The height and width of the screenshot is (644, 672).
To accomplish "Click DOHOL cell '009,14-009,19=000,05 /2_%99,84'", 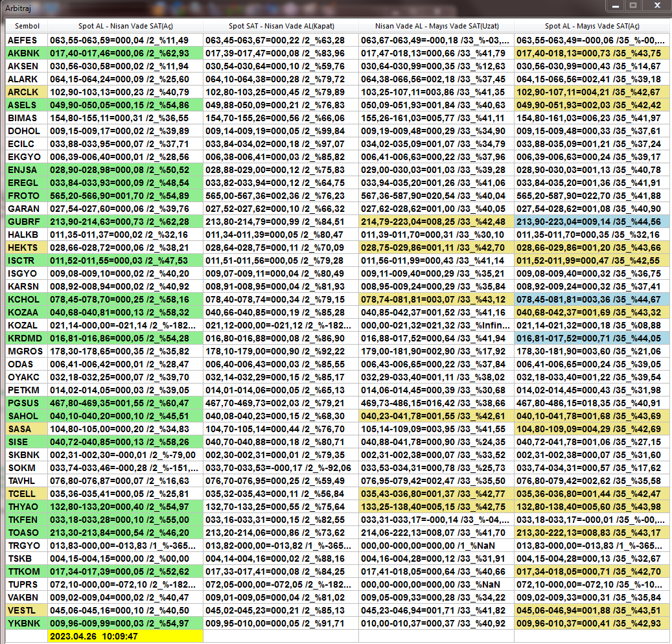I will coord(281,131).
